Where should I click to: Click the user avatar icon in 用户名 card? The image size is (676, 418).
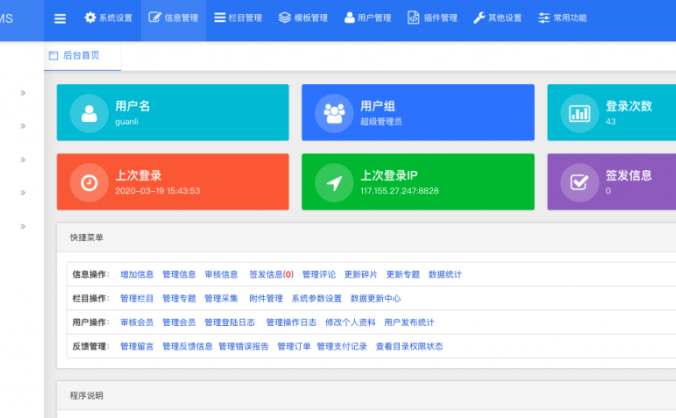coord(89,113)
